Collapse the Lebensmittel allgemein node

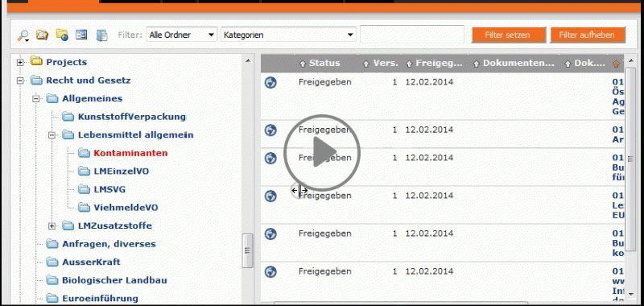pyautogui.click(x=52, y=135)
